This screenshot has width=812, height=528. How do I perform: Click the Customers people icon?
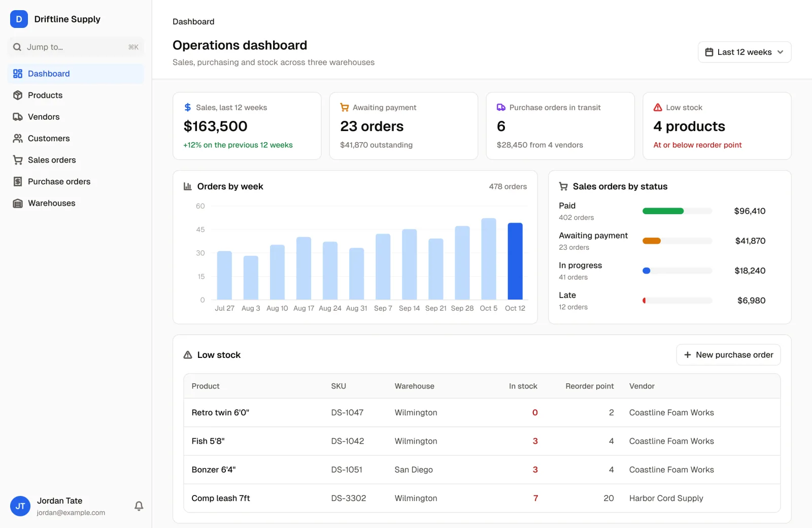click(18, 139)
